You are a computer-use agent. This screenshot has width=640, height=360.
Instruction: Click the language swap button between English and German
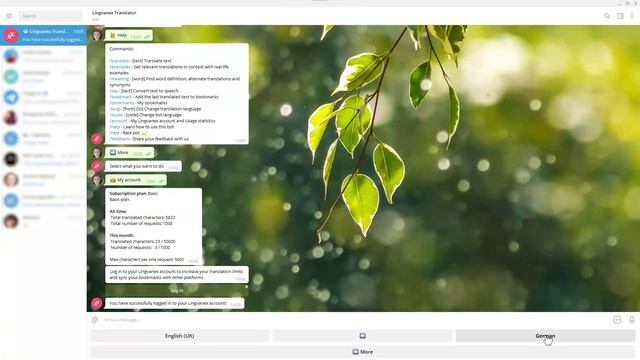tap(362, 336)
